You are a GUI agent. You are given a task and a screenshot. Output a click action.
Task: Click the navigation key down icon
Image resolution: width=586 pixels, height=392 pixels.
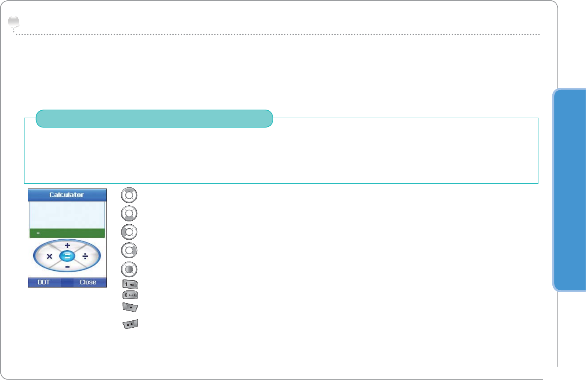(x=129, y=214)
